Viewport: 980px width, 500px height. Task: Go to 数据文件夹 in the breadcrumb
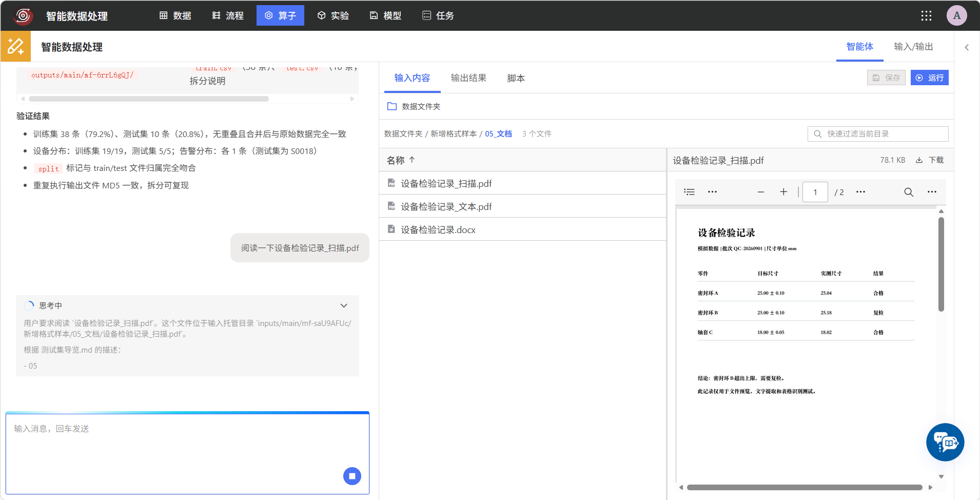coord(403,134)
